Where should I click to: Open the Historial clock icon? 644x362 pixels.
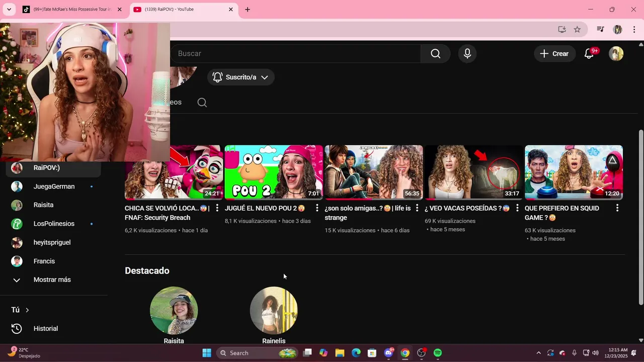(x=17, y=328)
